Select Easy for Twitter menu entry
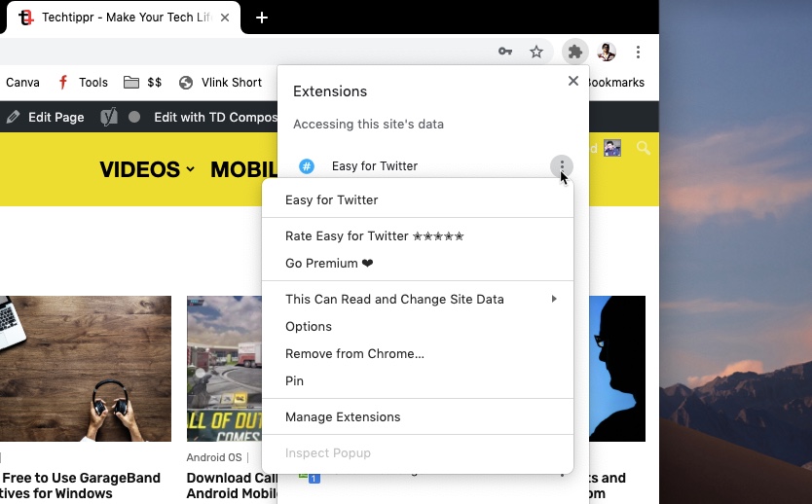812x504 pixels. [x=418, y=199]
